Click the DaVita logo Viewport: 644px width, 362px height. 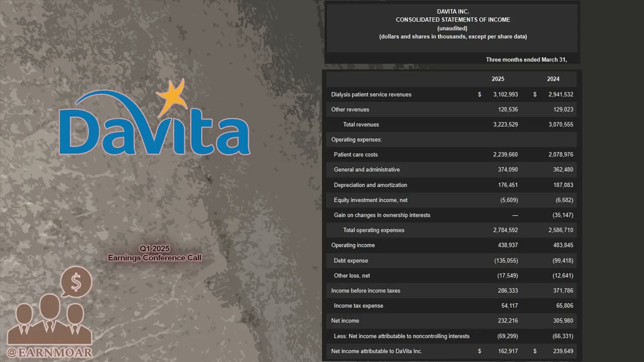click(154, 117)
